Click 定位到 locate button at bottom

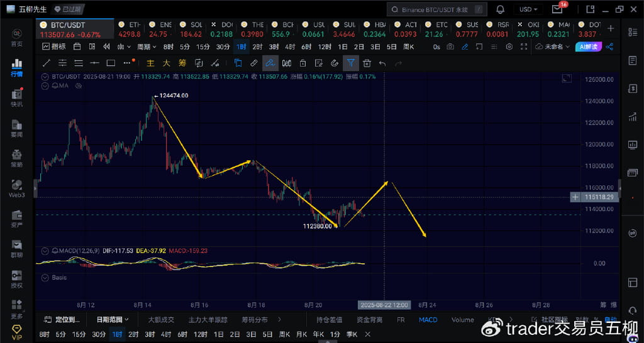(x=62, y=319)
